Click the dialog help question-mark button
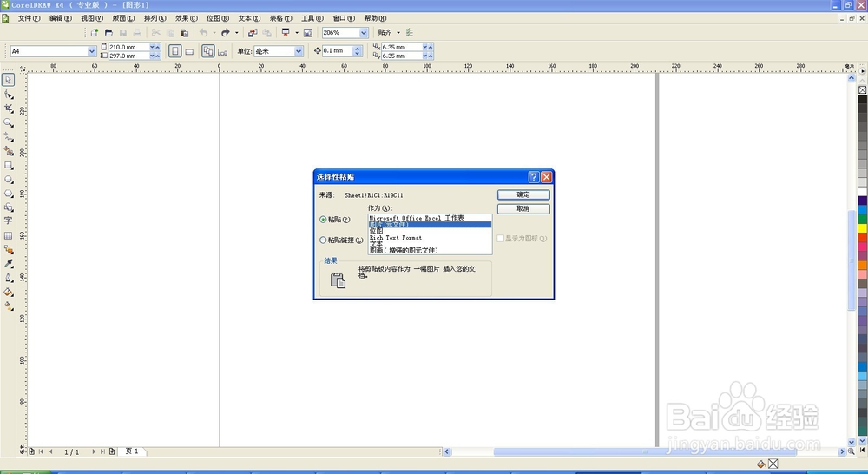Viewport: 868px width, 474px height. tap(534, 176)
